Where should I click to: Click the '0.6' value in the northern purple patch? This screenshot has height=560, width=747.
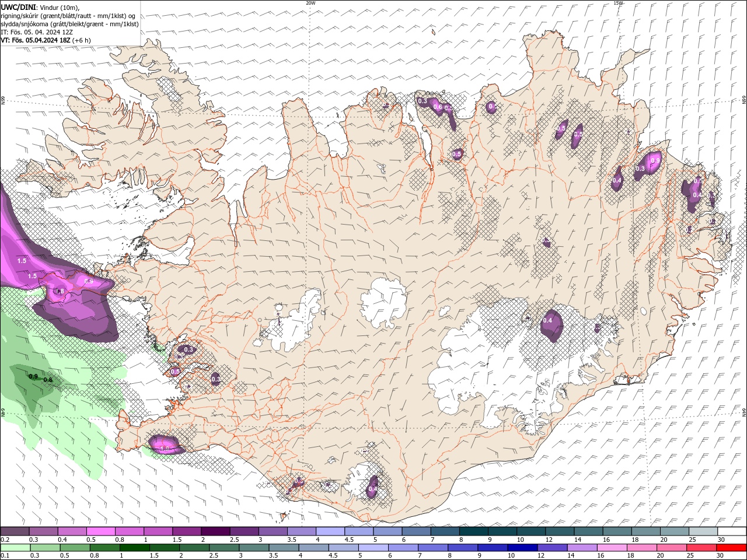[x=438, y=107]
